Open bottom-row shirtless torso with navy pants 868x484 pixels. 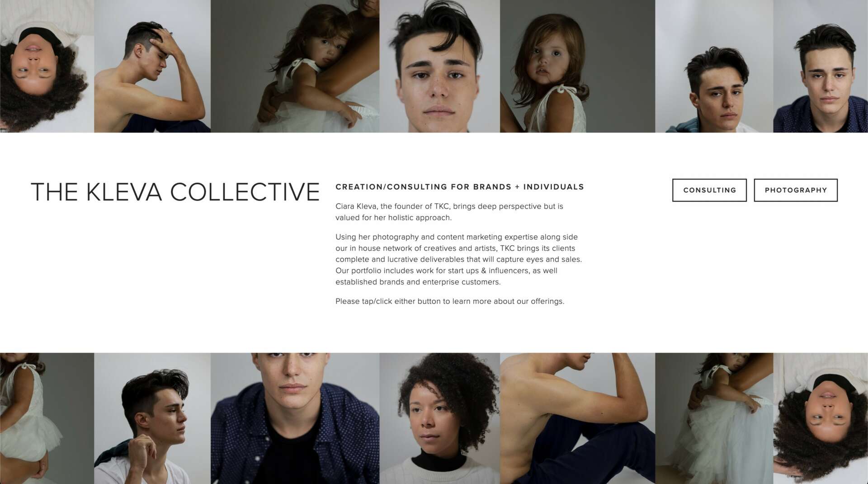click(577, 418)
